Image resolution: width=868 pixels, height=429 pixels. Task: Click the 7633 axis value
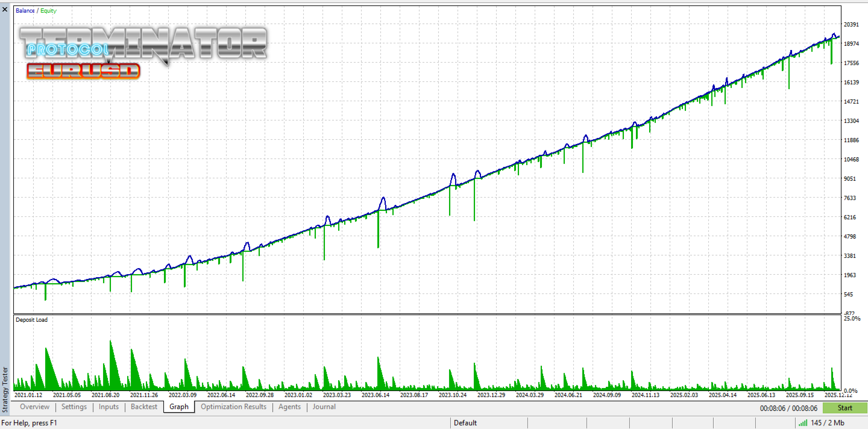850,198
